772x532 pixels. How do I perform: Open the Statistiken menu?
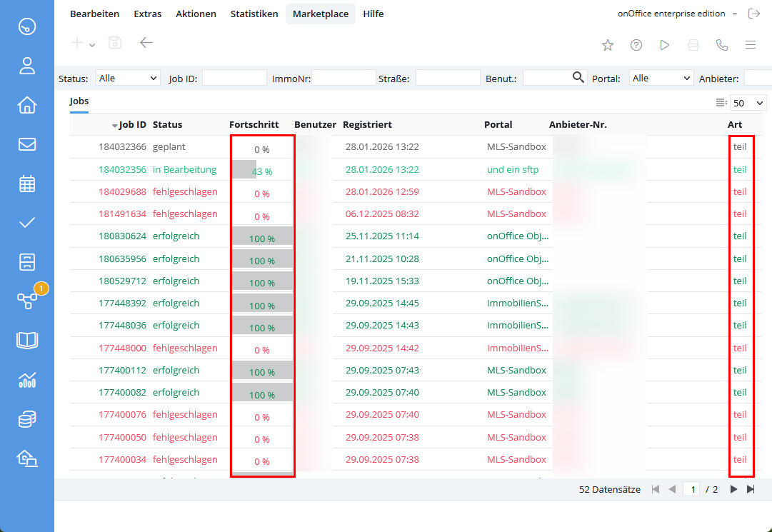(254, 14)
